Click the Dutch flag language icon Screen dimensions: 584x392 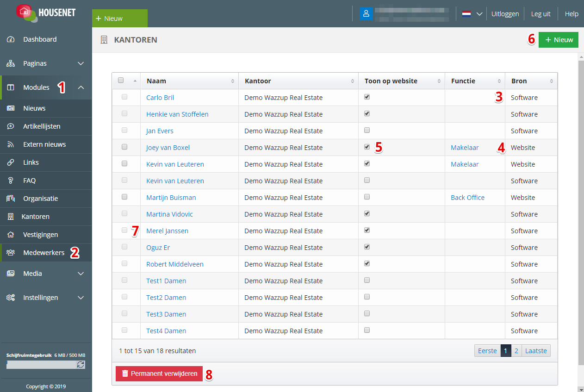(x=466, y=14)
